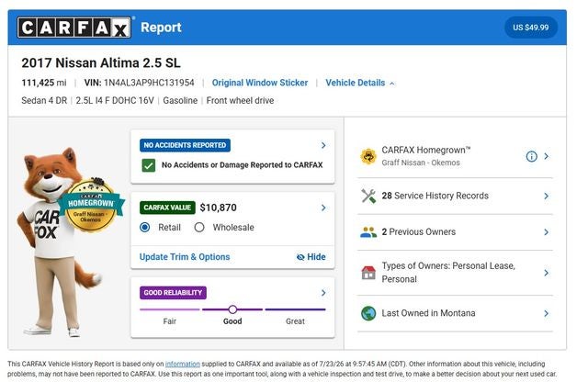Expand the Good Reliability chevron
The width and height of the screenshot is (588, 382).
coord(323,293)
